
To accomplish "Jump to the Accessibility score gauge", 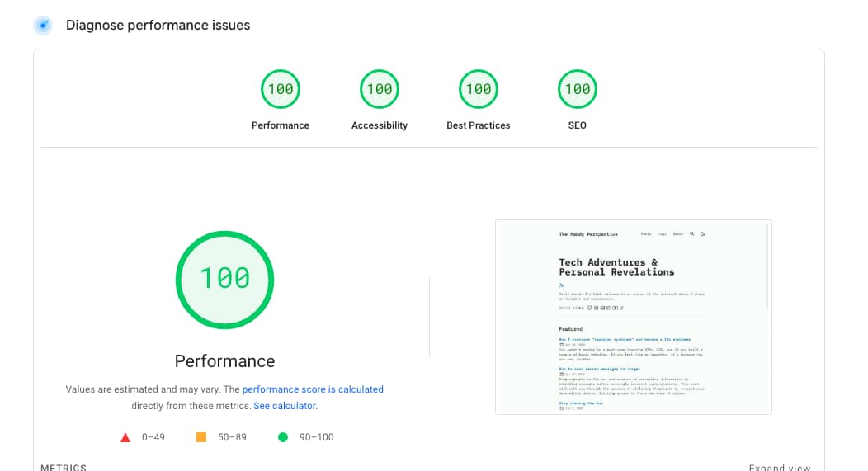I will tap(380, 89).
